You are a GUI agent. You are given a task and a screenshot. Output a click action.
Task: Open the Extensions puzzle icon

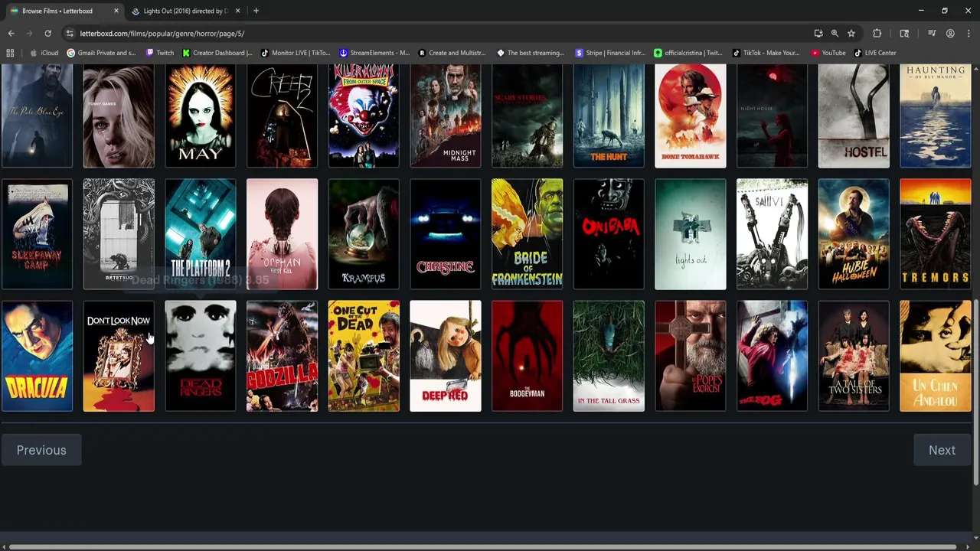click(877, 34)
